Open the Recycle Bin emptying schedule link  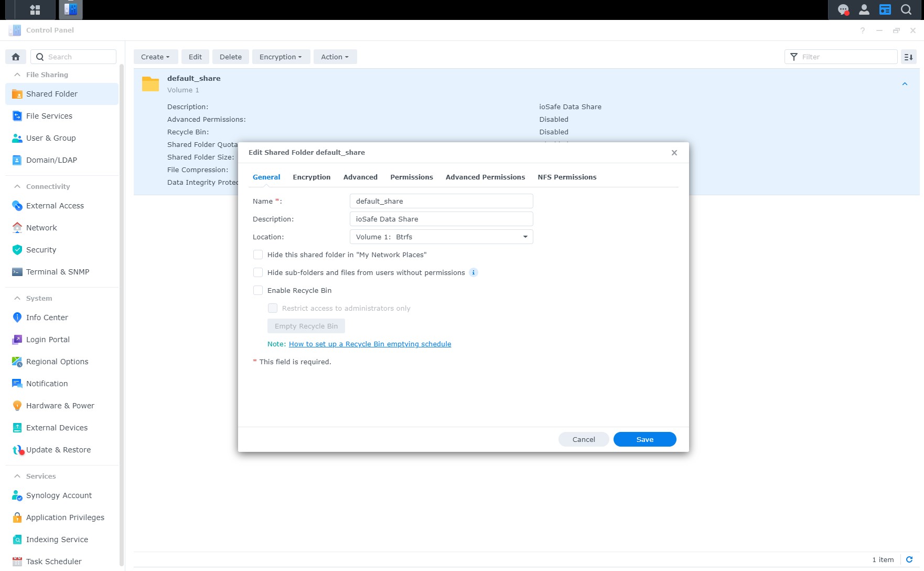tap(370, 344)
